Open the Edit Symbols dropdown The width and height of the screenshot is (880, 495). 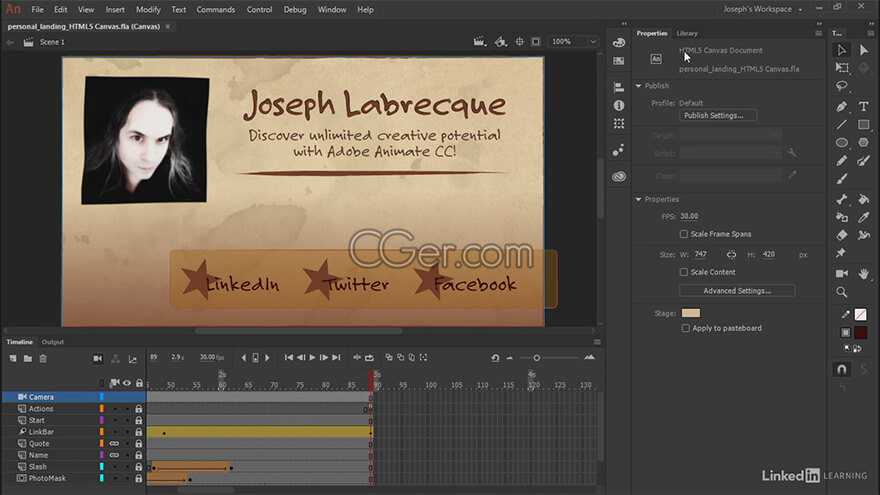click(x=500, y=42)
